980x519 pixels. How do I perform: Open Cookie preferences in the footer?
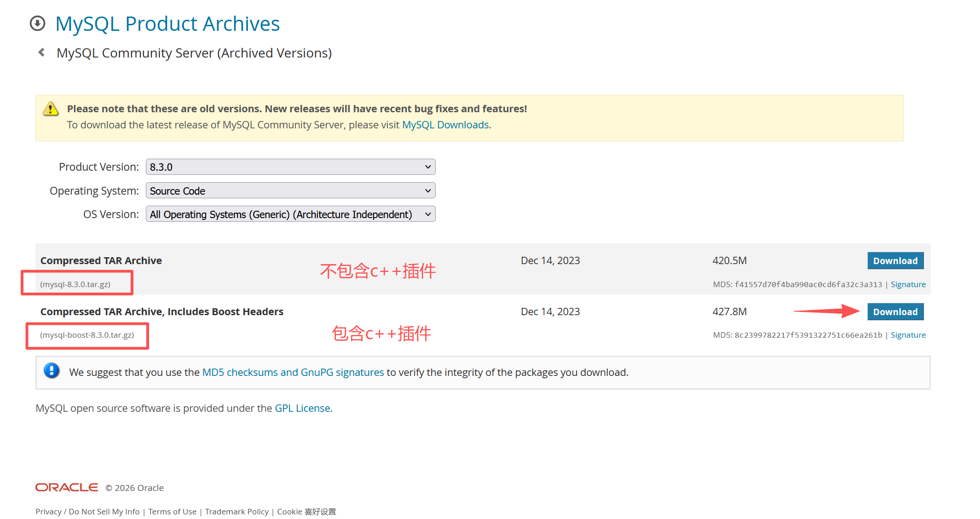[x=306, y=512]
